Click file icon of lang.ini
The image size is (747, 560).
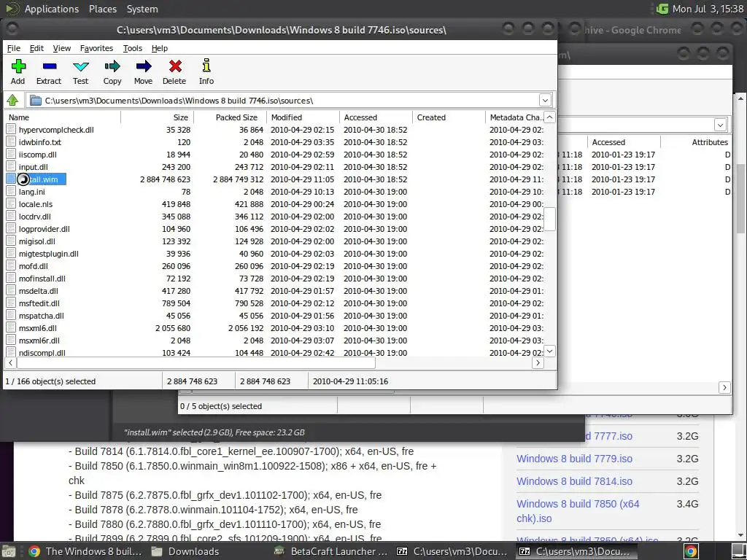11,192
